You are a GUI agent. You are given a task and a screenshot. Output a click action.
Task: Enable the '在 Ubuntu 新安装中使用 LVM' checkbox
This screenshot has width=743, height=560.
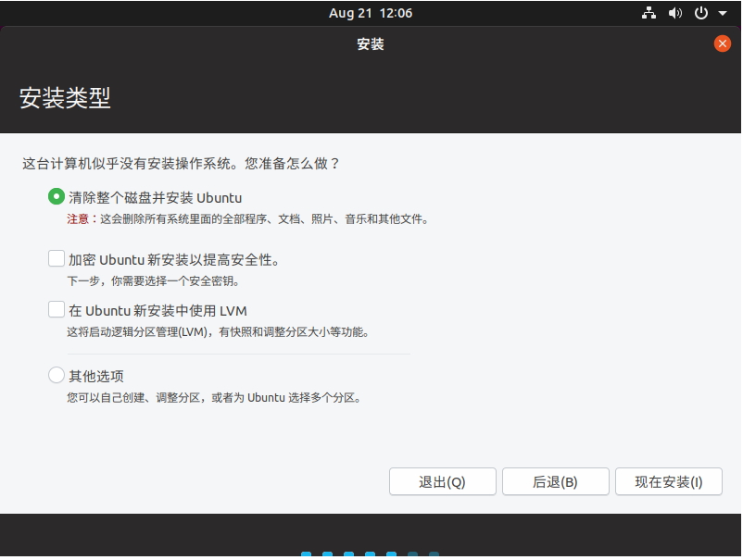[57, 309]
